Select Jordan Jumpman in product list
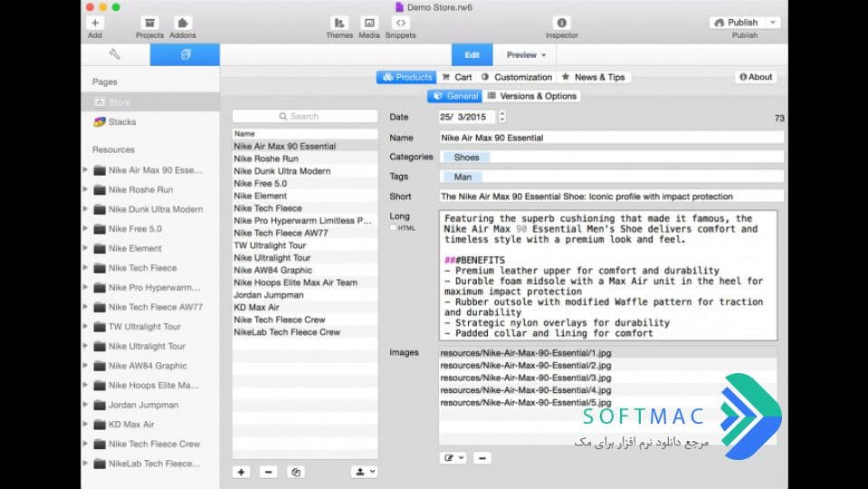 tap(305, 295)
